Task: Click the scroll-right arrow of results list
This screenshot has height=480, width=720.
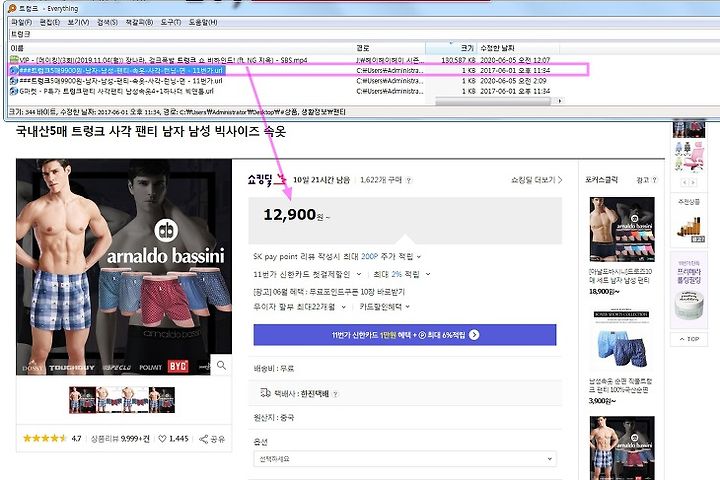Action: [x=559, y=101]
